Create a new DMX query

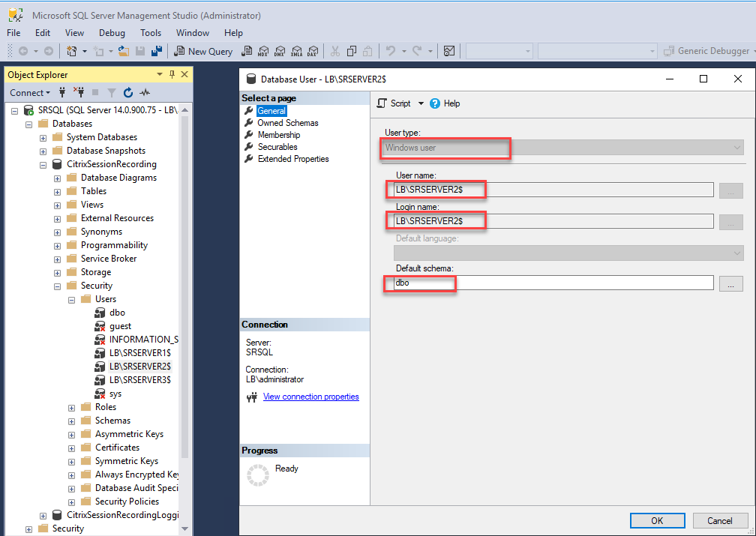(280, 51)
